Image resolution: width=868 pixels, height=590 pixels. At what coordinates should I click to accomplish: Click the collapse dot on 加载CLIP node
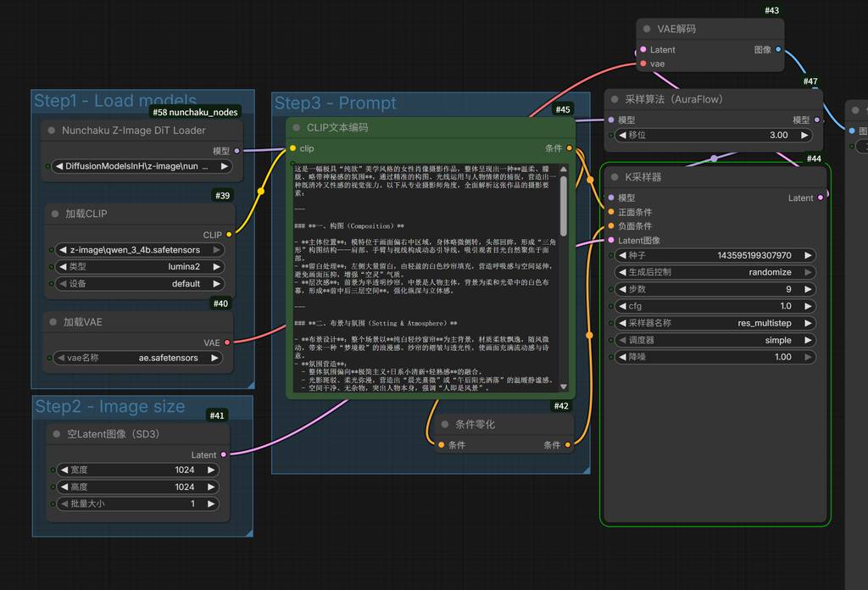55,214
